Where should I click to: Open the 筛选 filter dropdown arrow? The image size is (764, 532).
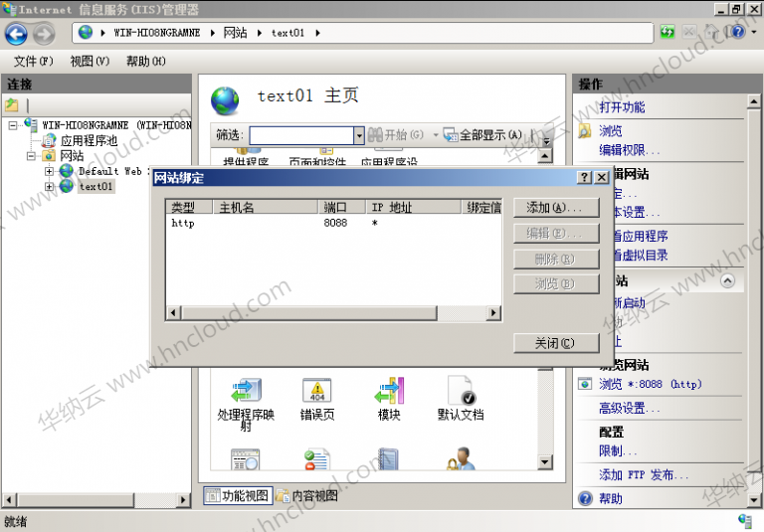pyautogui.click(x=359, y=135)
